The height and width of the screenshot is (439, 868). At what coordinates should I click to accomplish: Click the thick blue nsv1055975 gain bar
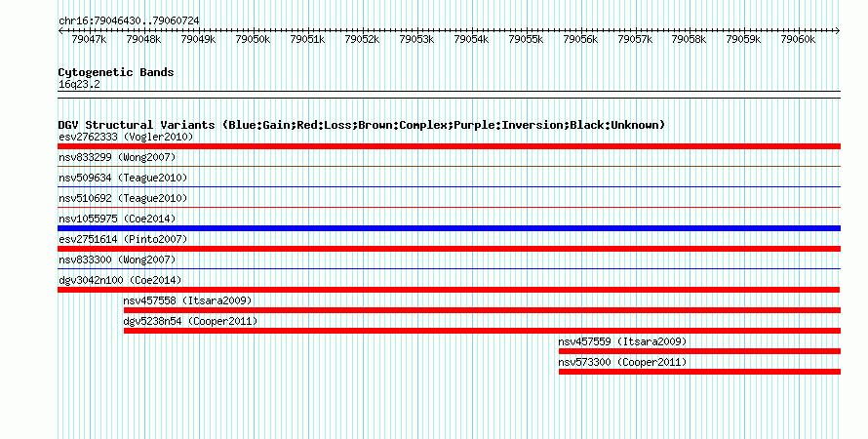tap(449, 228)
